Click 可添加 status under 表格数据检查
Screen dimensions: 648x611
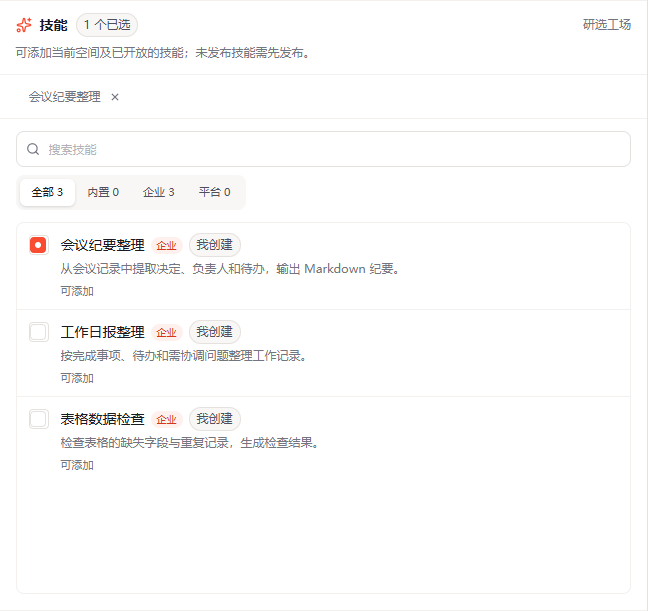[x=77, y=465]
